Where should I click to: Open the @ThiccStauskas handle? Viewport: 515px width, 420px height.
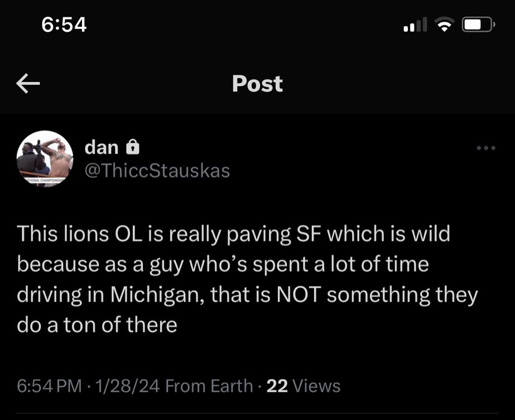point(157,170)
